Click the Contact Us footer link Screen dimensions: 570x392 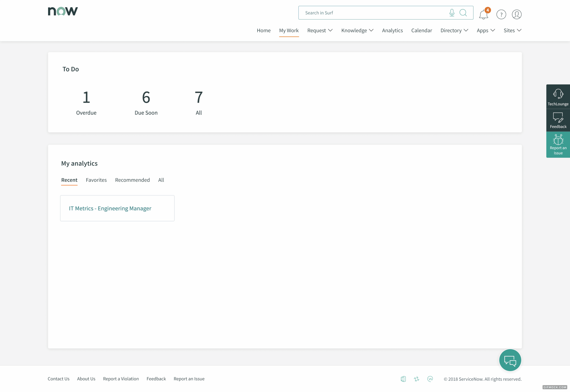tap(59, 379)
